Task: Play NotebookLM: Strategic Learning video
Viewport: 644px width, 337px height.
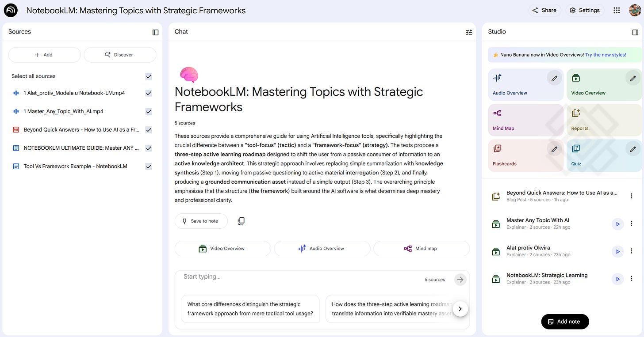Action: pos(617,279)
